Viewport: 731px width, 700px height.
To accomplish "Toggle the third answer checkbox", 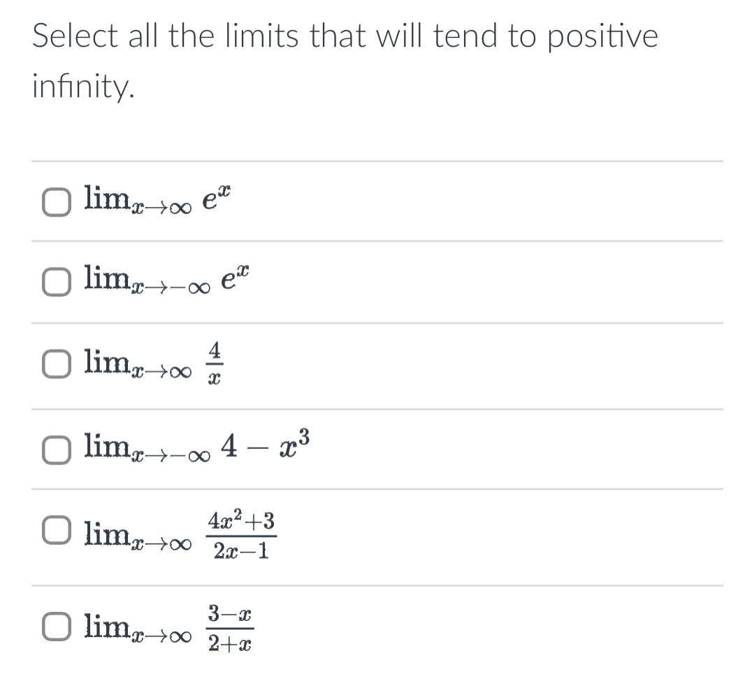I will click(x=57, y=363).
